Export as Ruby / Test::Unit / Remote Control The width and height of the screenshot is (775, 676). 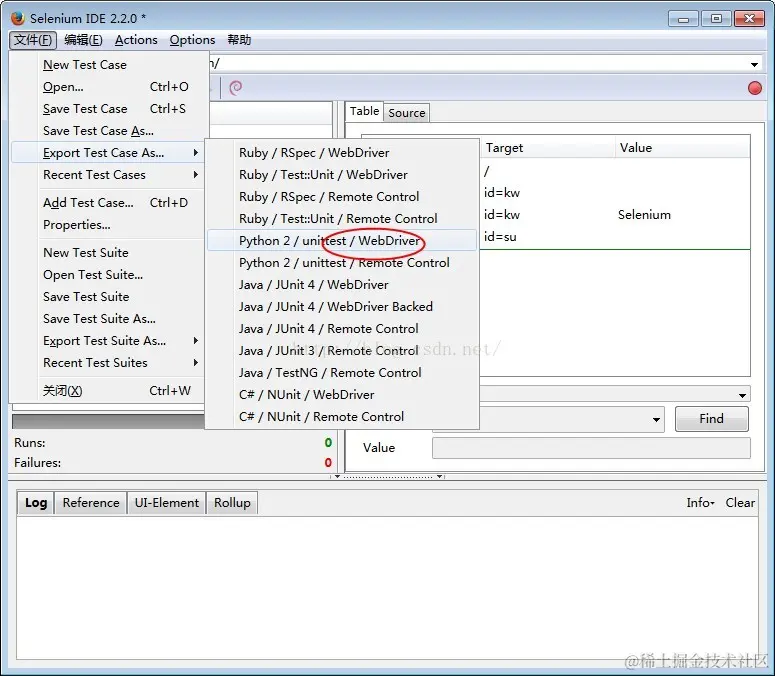click(x=342, y=219)
